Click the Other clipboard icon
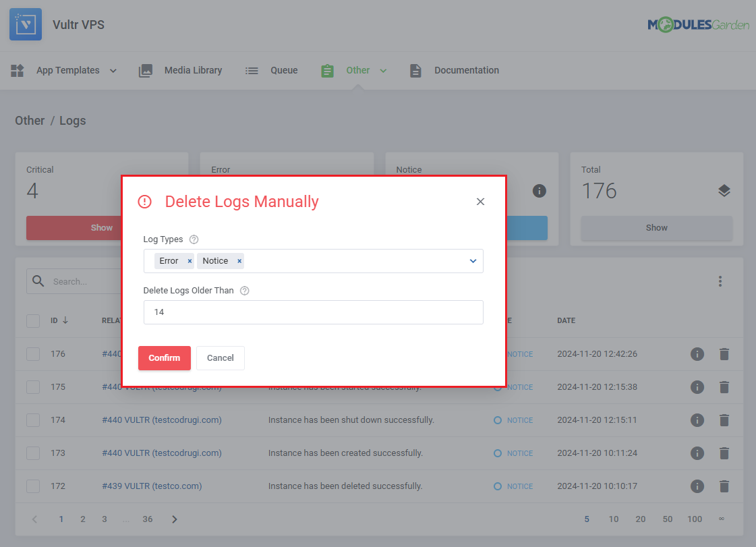756x547 pixels. pos(327,70)
